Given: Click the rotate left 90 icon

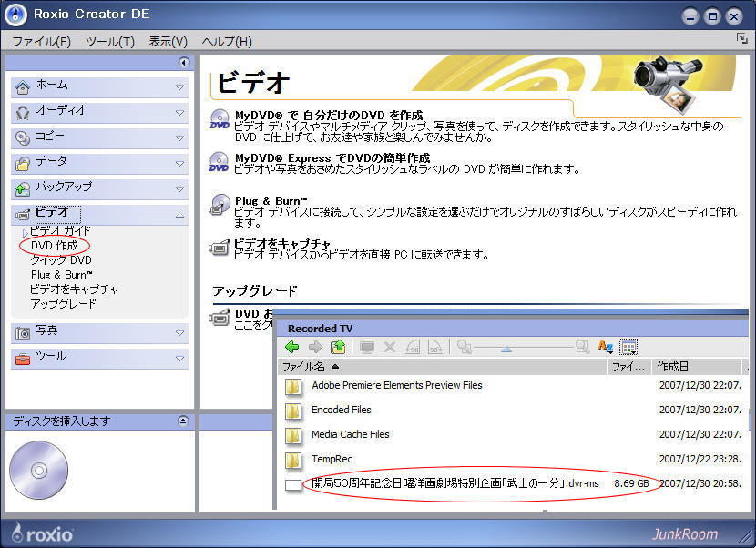Looking at the screenshot, I should click(x=413, y=347).
